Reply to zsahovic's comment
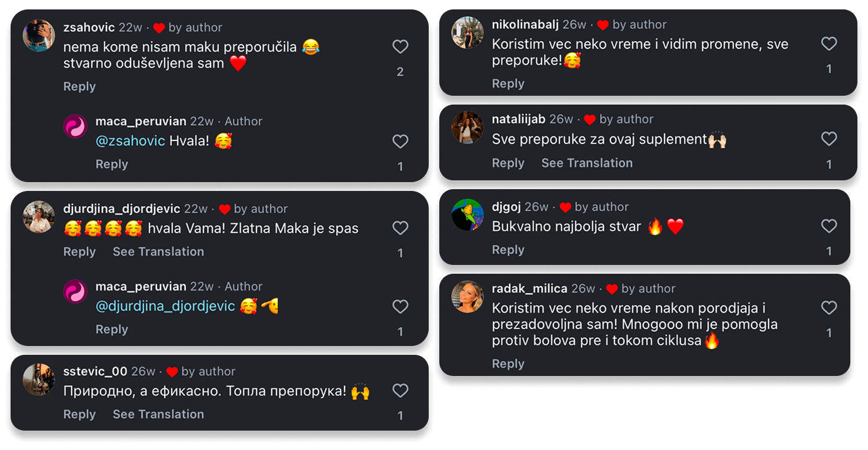Image resolution: width=868 pixels, height=450 pixels. 79,86
